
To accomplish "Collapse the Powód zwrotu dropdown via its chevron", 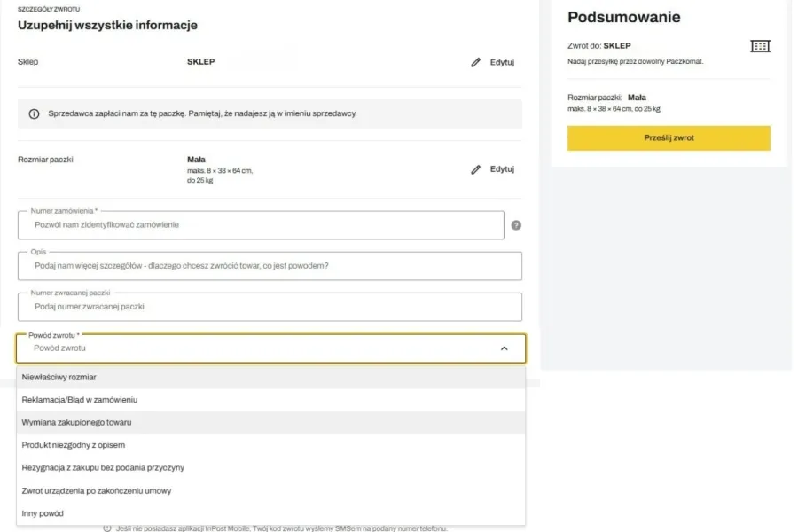I will coord(505,348).
